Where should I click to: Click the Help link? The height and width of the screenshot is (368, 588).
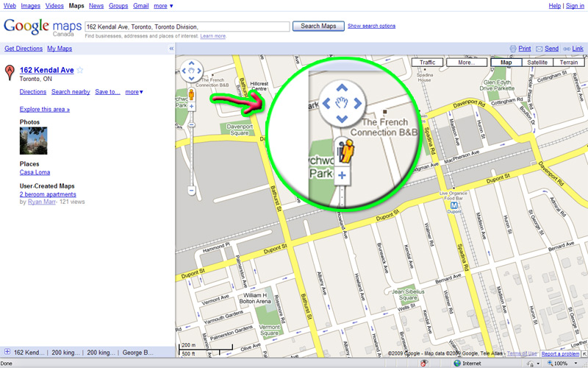tap(555, 6)
